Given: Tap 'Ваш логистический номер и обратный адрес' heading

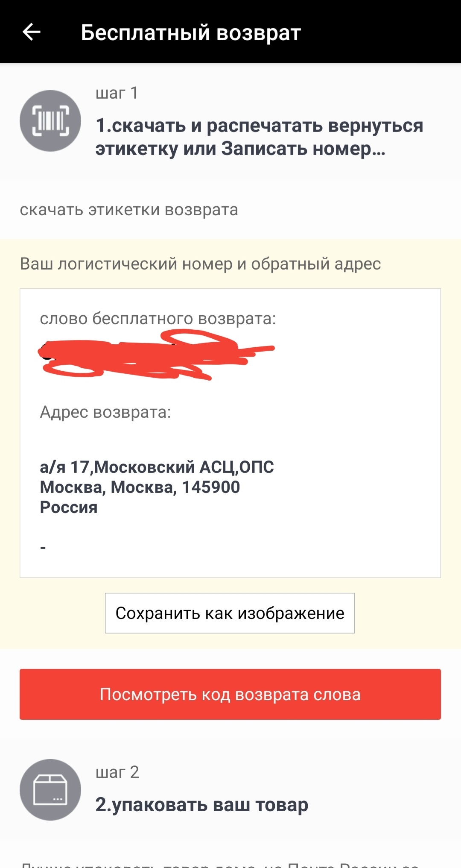Looking at the screenshot, I should [x=200, y=264].
